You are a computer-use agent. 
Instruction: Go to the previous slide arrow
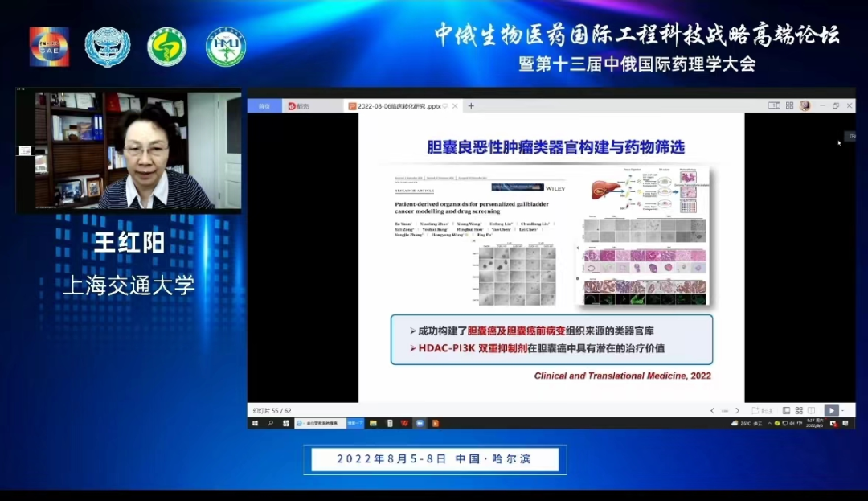711,410
